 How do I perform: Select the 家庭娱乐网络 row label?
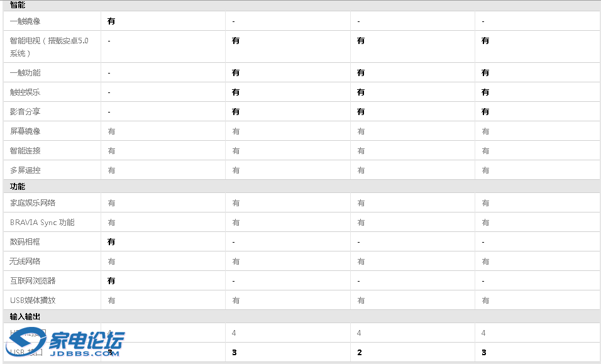[33, 203]
